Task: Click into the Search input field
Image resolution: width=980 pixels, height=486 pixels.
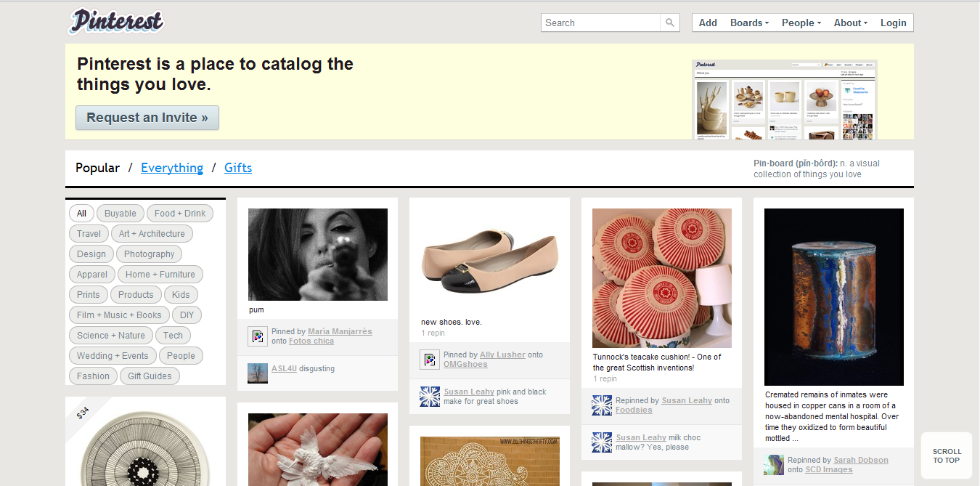Action: [600, 23]
